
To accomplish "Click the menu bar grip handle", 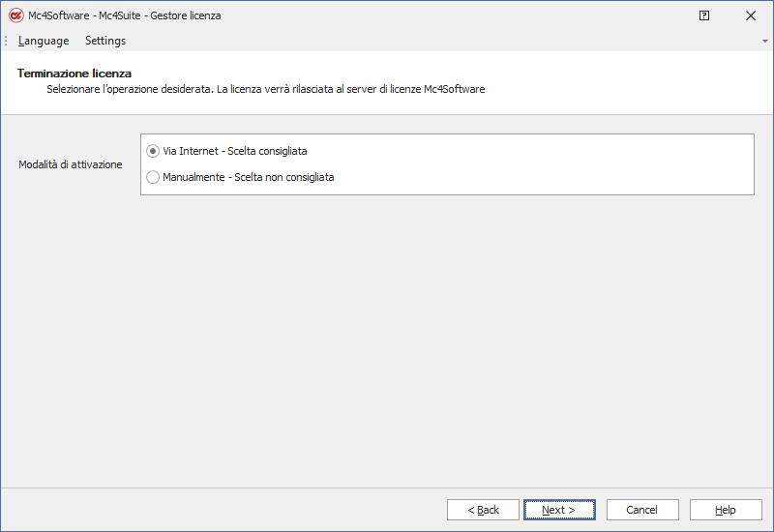I will 6,41.
